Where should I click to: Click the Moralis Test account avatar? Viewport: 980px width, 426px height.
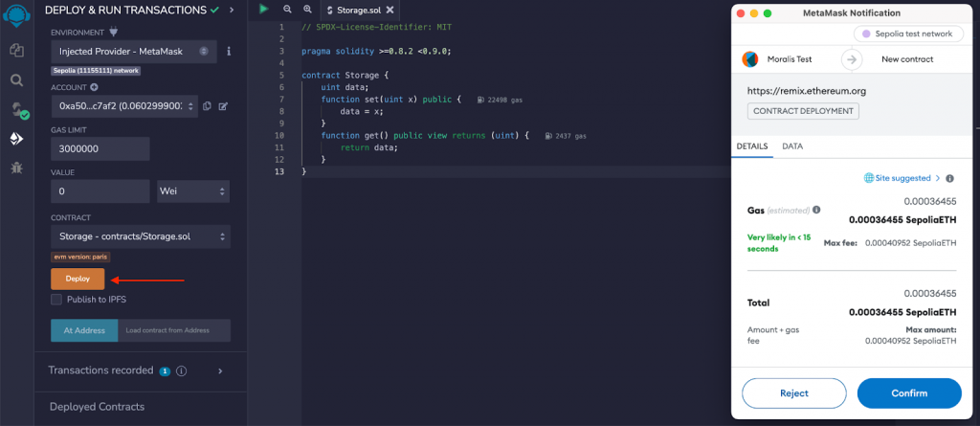pyautogui.click(x=749, y=59)
